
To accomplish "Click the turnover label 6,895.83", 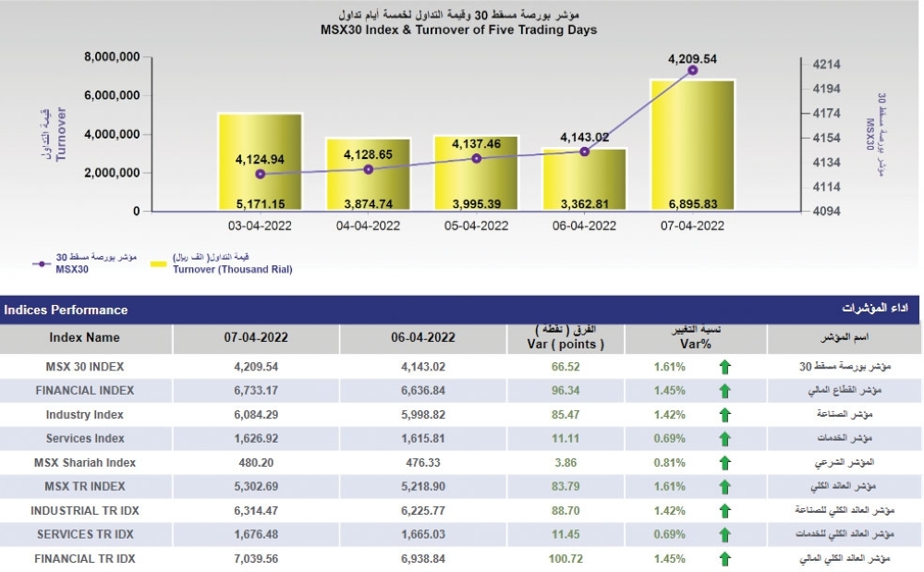I will [693, 204].
